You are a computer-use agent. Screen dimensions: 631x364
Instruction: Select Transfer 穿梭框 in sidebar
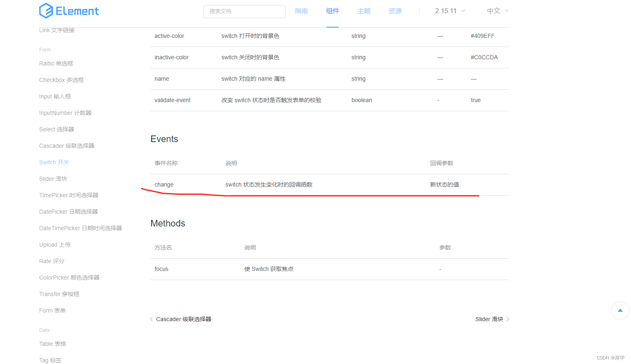[x=59, y=294]
